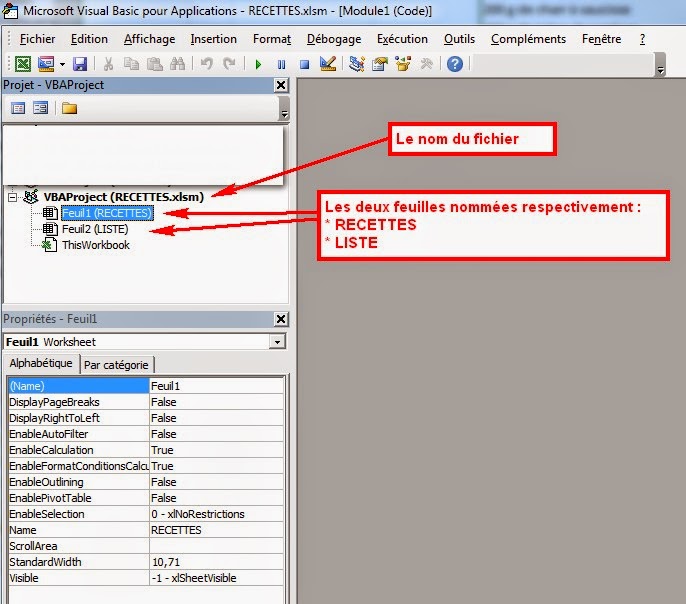Viewport: 686px width, 604px height.
Task: Click the Paste clipboard icon
Action: pos(154,64)
